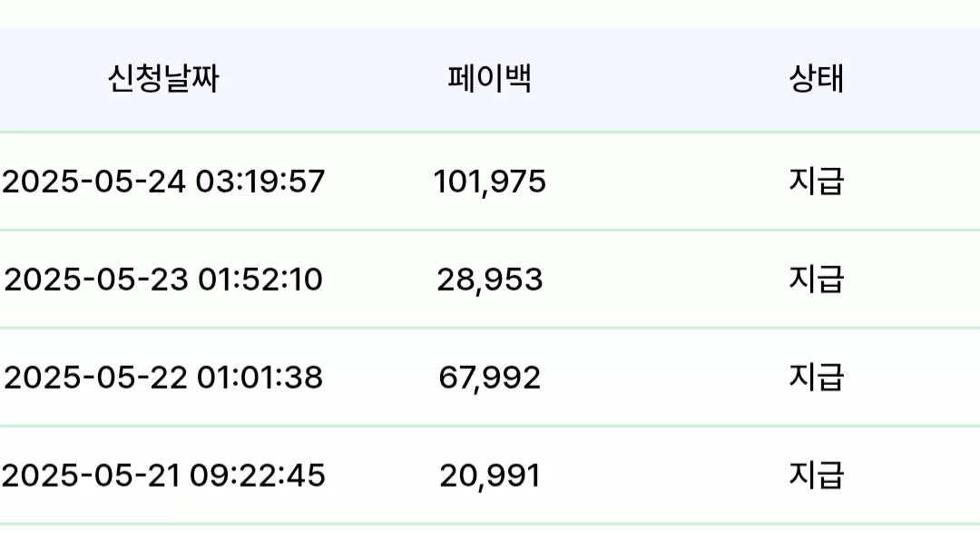Select the 2025-05-21 09:22:45 date entry
Viewport: 980px width, 533px height.
(x=163, y=476)
